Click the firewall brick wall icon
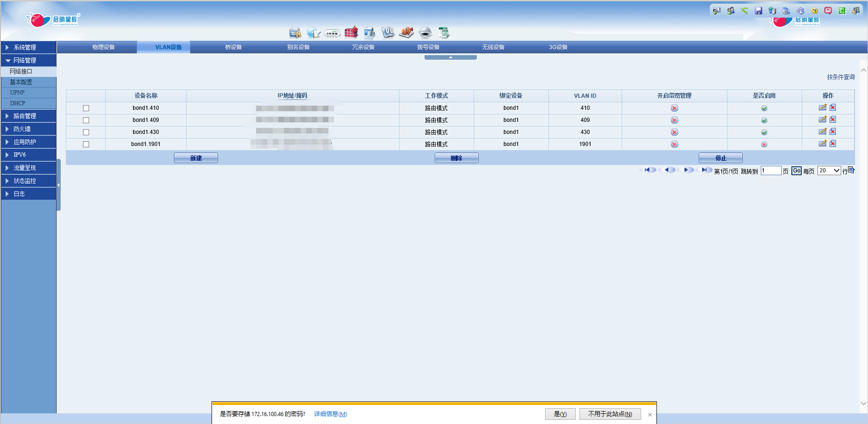 pyautogui.click(x=351, y=32)
